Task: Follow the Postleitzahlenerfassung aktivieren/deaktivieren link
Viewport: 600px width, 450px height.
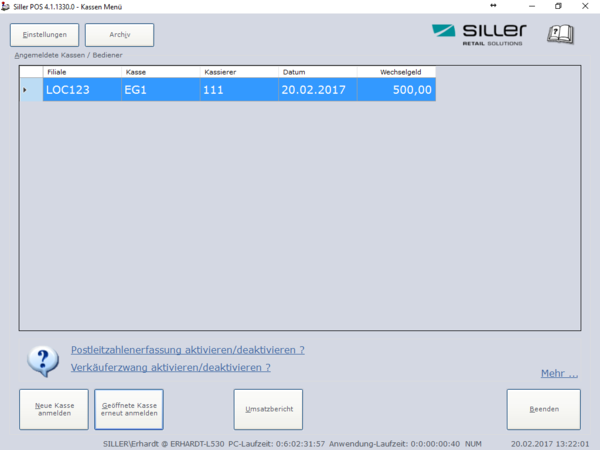Action: tap(188, 350)
